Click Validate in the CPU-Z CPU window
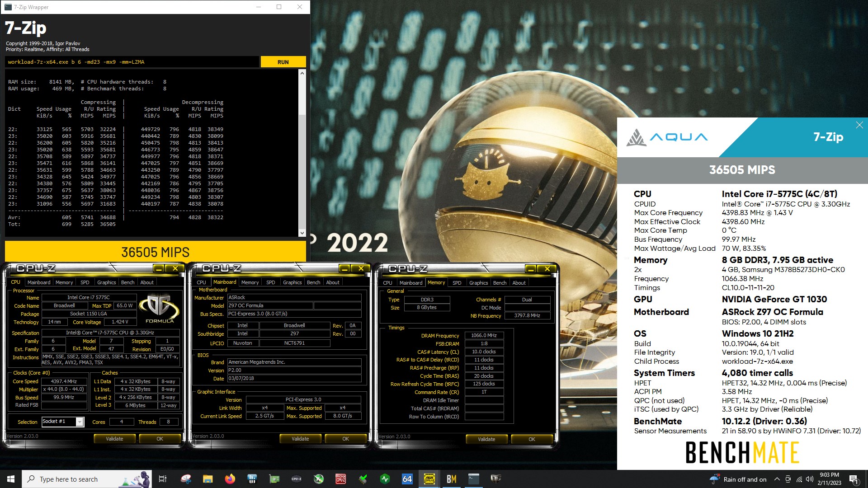868x488 pixels. [x=114, y=439]
